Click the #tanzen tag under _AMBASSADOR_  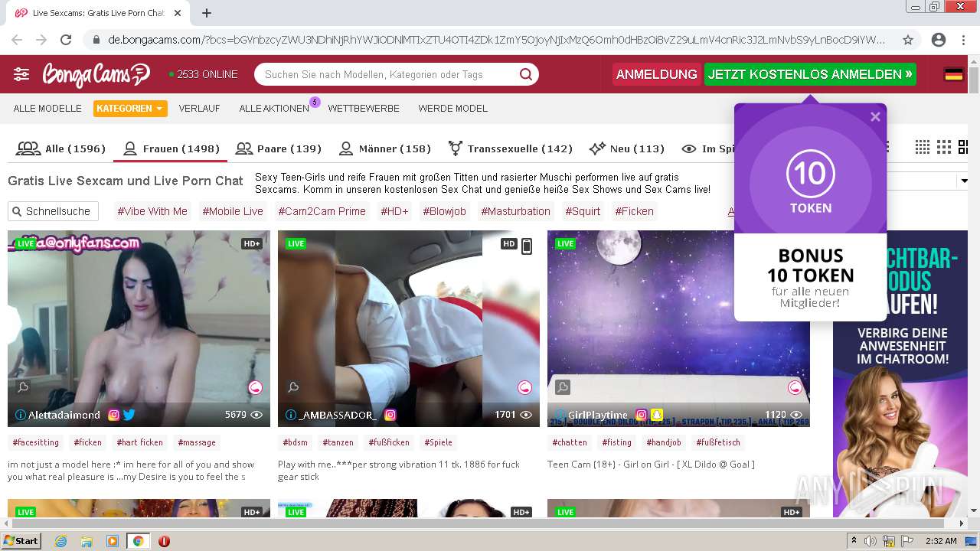pyautogui.click(x=338, y=442)
